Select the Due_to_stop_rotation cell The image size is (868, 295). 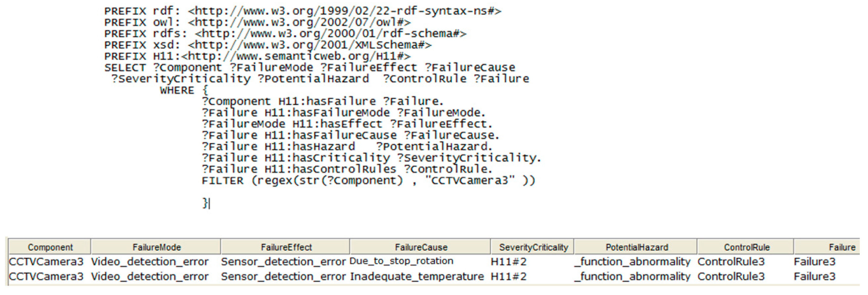click(401, 261)
